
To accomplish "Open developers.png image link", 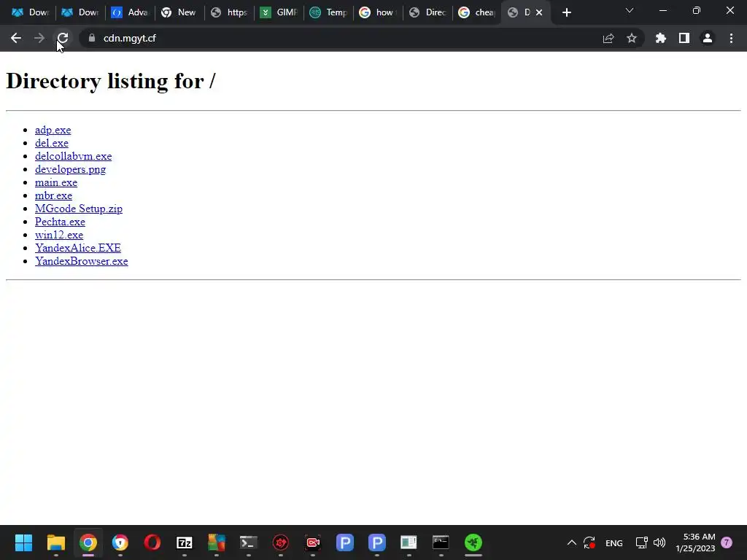I will coord(71,169).
